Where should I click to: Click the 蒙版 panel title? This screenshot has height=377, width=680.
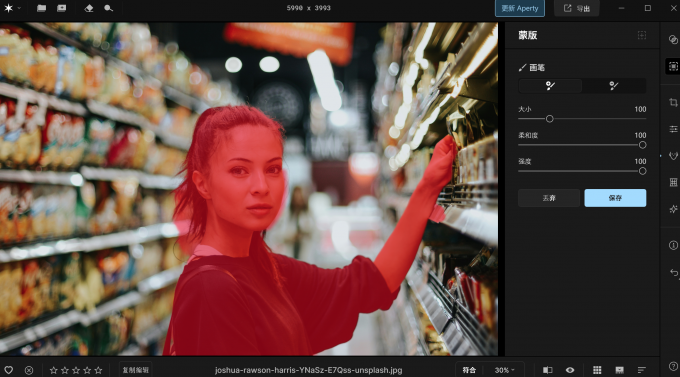coord(528,35)
